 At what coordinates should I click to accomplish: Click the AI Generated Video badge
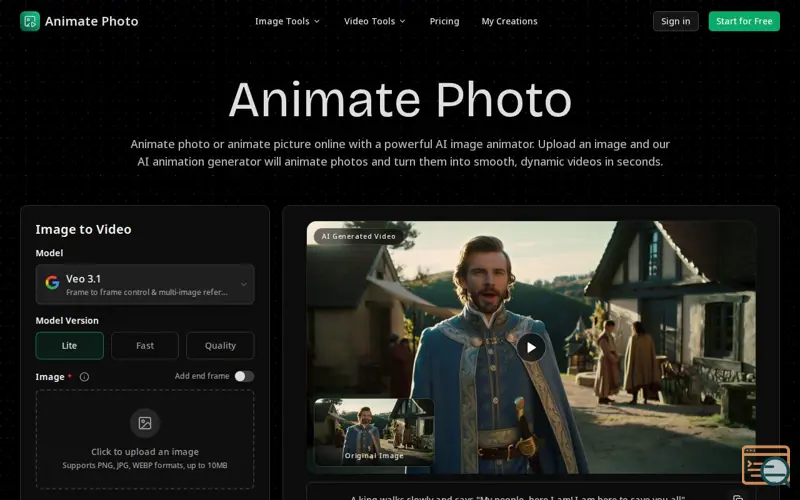pos(359,236)
